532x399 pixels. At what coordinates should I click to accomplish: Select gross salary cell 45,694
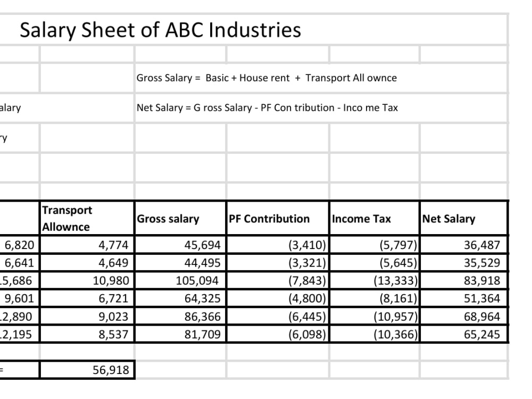180,245
